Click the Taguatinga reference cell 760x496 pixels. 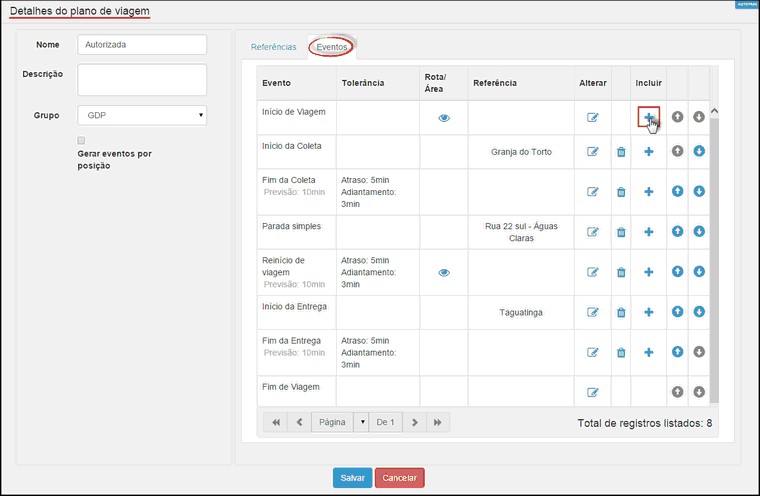[x=521, y=313]
